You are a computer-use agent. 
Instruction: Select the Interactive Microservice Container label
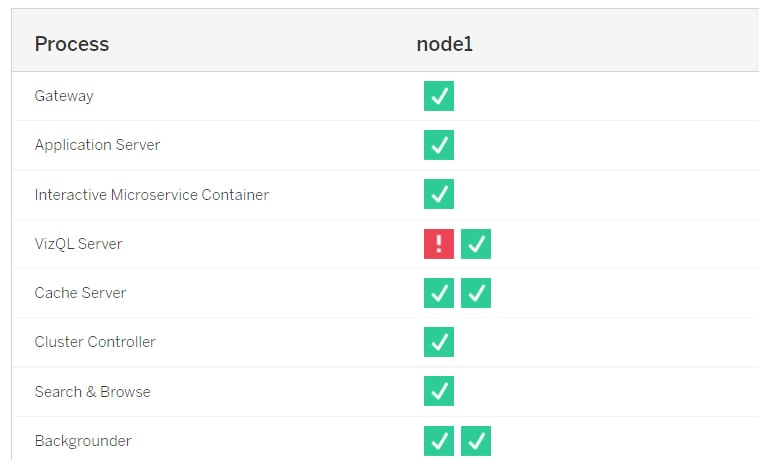152,195
